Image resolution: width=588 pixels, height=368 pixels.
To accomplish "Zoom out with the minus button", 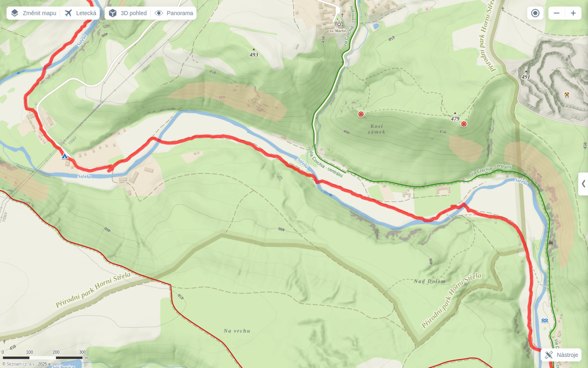I will 556,13.
